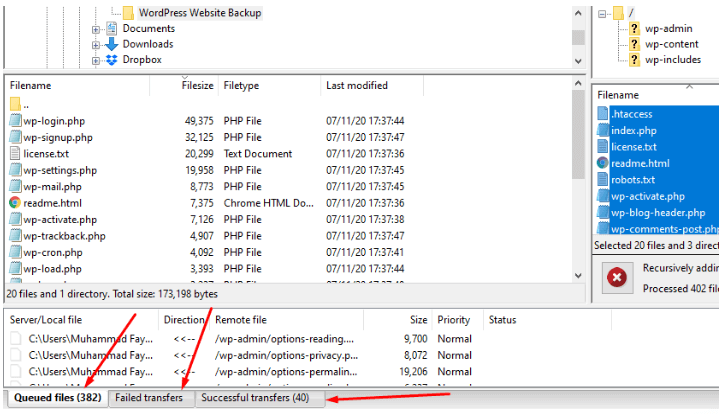Click the .htaccess file icon in remote list
Viewport: 719px width, 414px height.
[603, 114]
